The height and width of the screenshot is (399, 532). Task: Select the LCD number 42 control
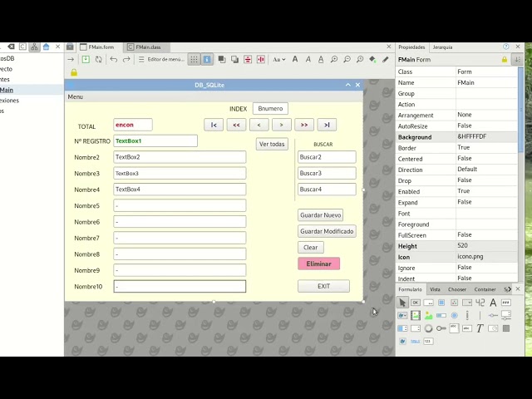pos(480,303)
